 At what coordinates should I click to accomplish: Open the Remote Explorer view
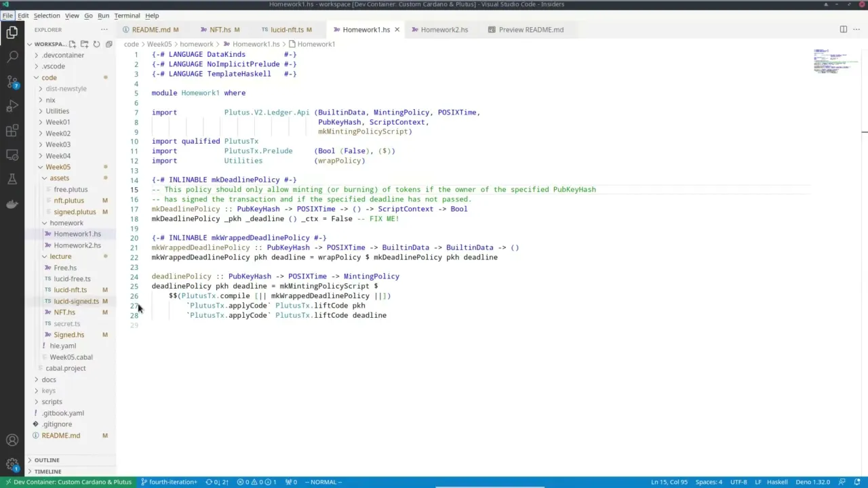[x=12, y=155]
